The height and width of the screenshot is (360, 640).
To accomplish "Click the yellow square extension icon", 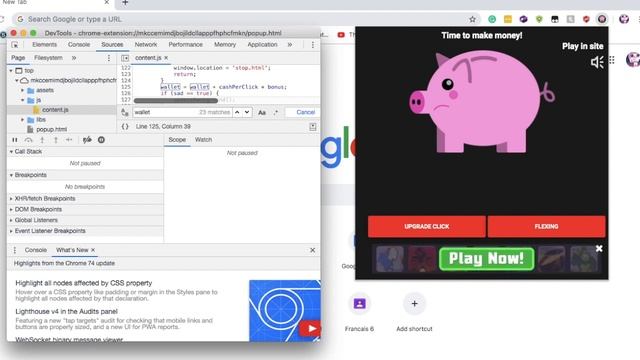I will [x=508, y=19].
